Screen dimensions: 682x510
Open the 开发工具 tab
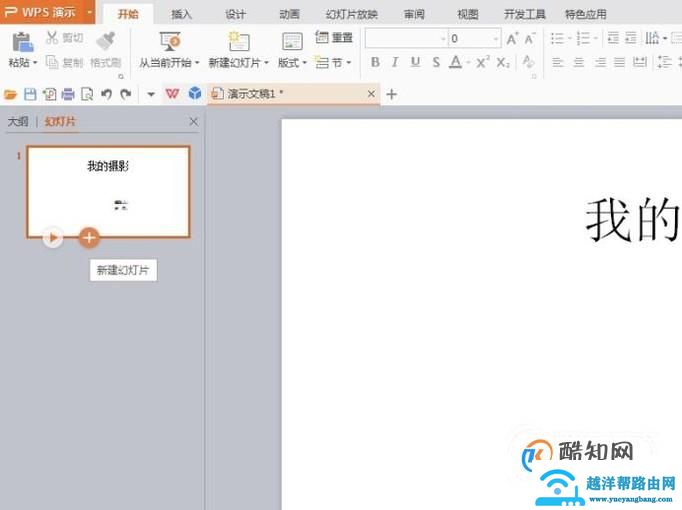coord(525,14)
